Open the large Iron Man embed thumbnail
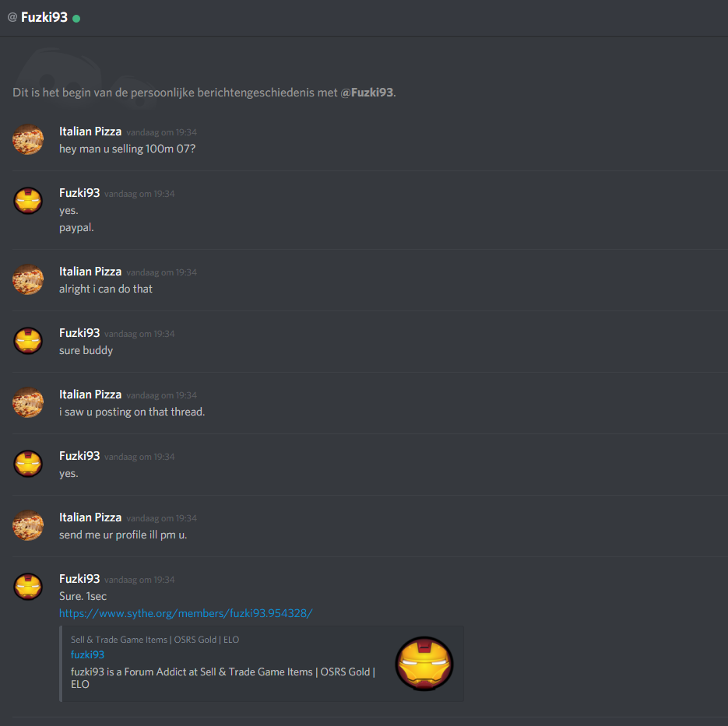Image resolution: width=728 pixels, height=726 pixels. point(424,664)
